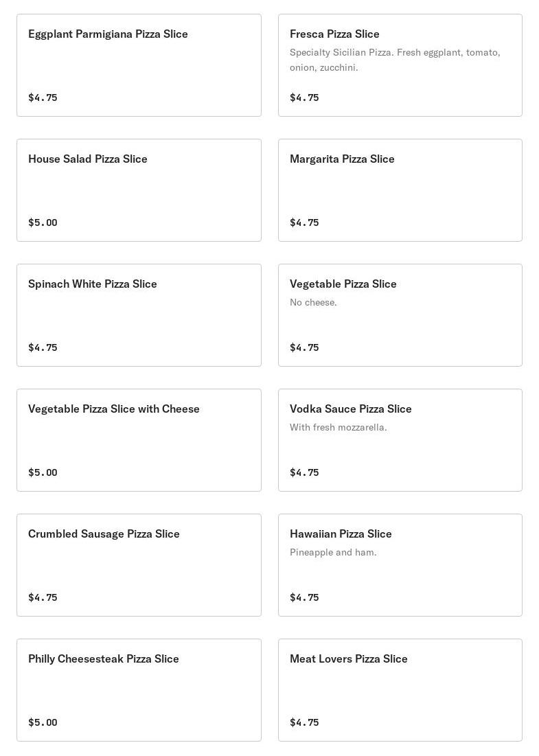Click the "No cheese." description text
Viewport: 539px width, 756px height.
[x=313, y=302]
